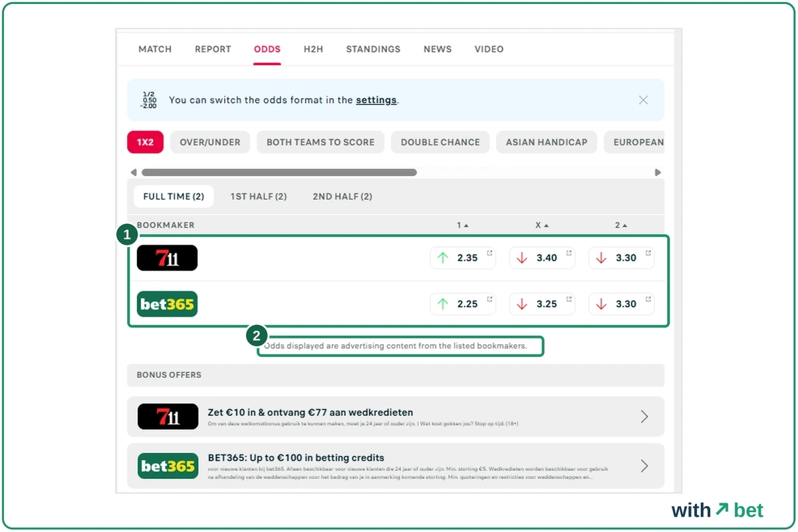Switch to 2ND HALF (2) sub-tab

pos(342,197)
